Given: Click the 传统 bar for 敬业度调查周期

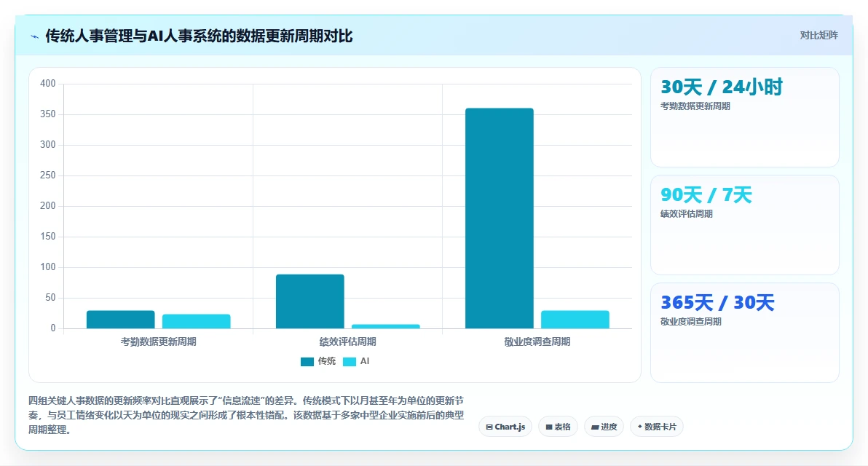Looking at the screenshot, I should [500, 218].
